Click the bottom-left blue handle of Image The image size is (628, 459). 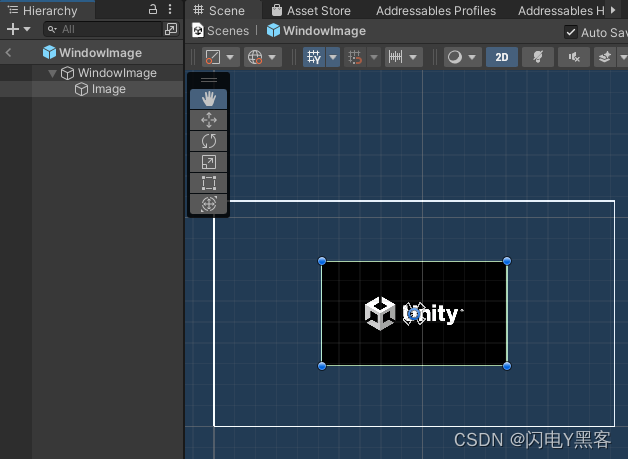click(322, 366)
